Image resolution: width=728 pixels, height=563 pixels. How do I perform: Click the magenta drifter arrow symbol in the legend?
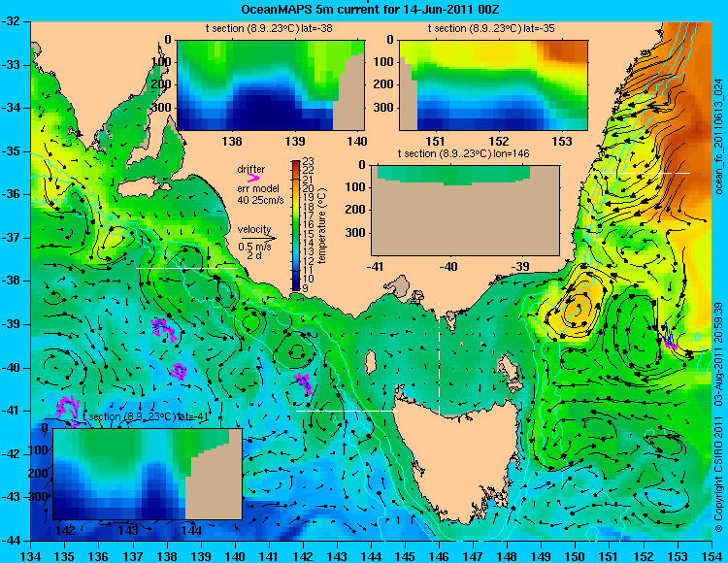(x=253, y=178)
